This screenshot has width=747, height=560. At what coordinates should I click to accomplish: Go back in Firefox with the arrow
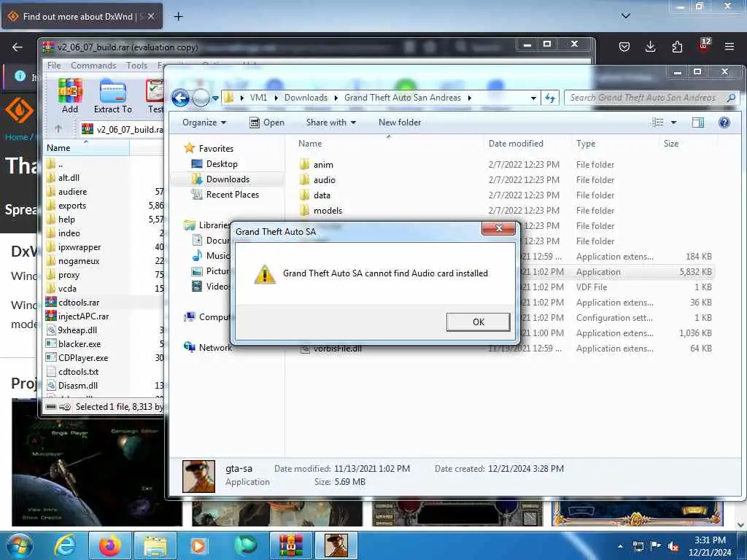click(18, 47)
